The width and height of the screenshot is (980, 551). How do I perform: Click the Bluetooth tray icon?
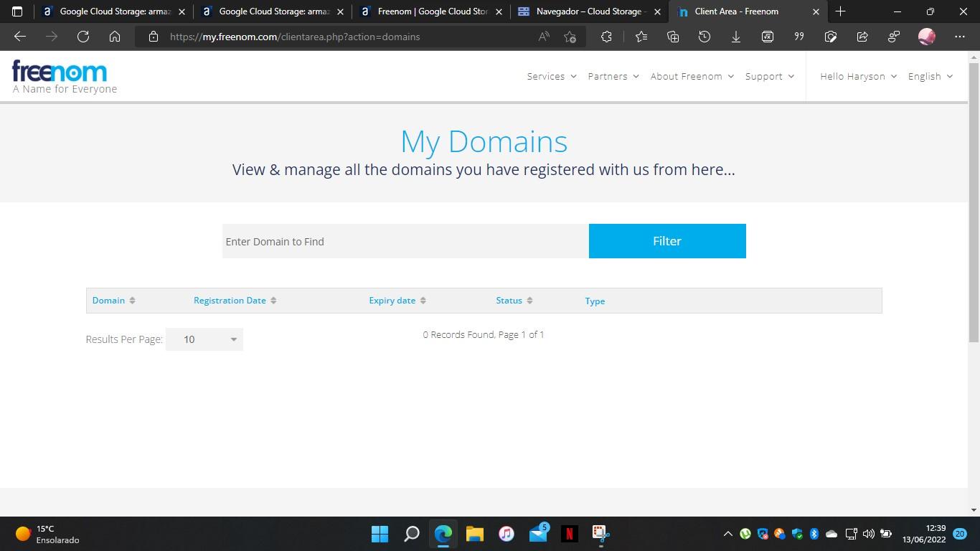coord(814,534)
